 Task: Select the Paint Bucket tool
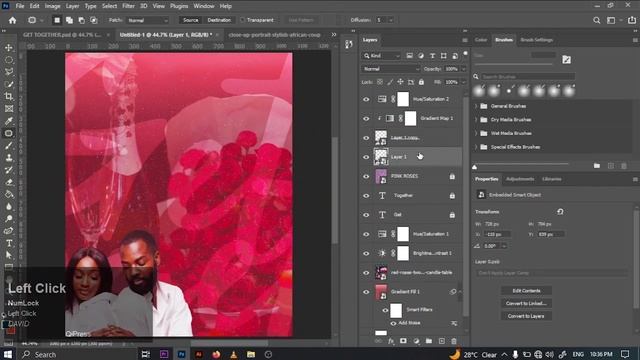point(9,194)
